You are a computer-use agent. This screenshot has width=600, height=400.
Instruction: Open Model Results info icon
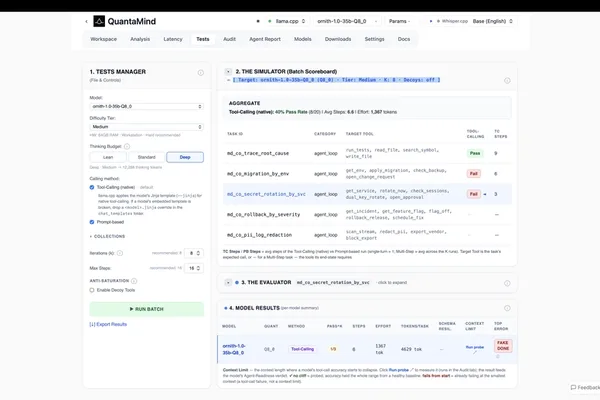507,308
